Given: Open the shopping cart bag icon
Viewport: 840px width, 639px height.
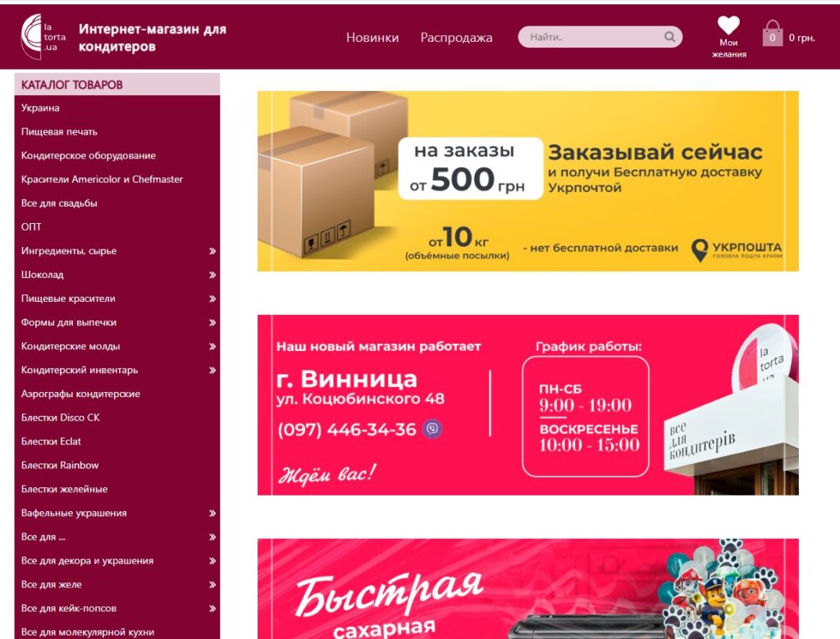Looking at the screenshot, I should coord(773,33).
